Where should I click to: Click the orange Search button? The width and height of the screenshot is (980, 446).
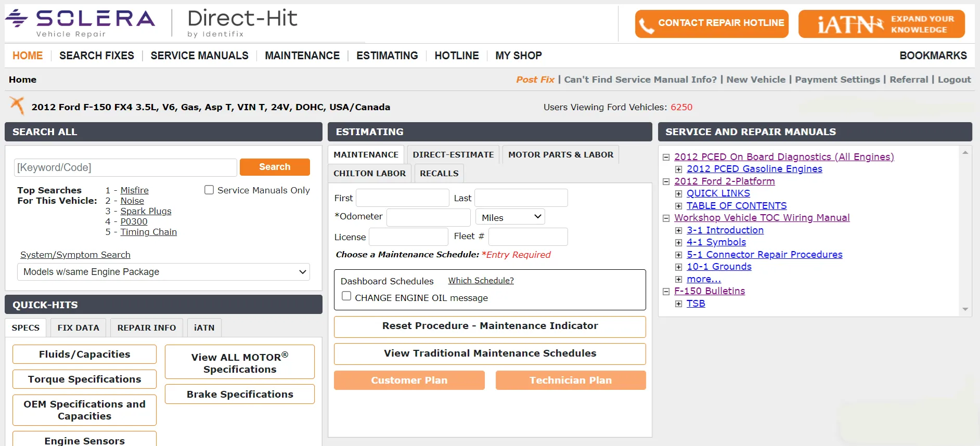(x=275, y=167)
